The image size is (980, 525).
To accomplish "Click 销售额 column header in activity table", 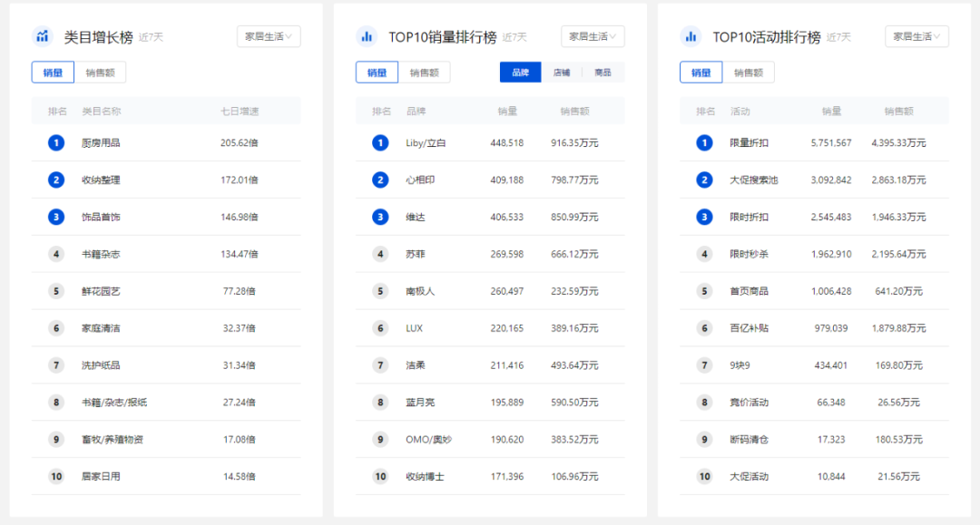I will pyautogui.click(x=898, y=112).
